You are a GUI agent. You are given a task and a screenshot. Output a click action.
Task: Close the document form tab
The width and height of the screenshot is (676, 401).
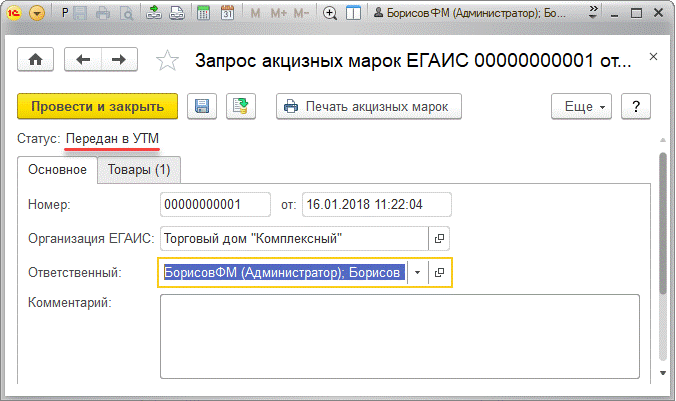tap(653, 56)
